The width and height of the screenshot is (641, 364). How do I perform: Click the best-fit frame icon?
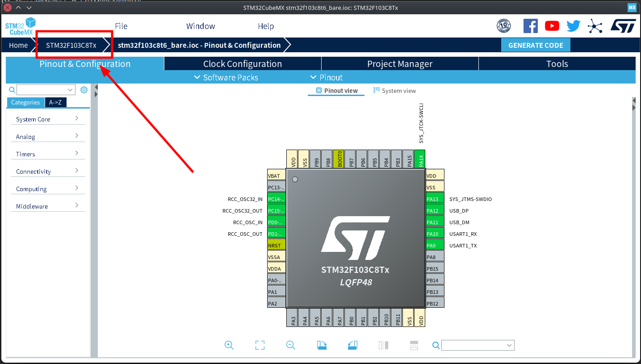(x=260, y=345)
